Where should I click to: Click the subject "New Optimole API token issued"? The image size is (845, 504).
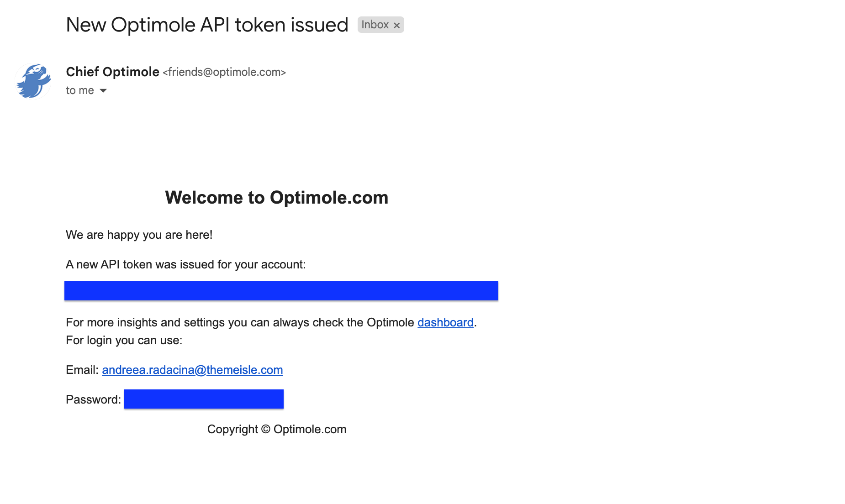coord(207,25)
